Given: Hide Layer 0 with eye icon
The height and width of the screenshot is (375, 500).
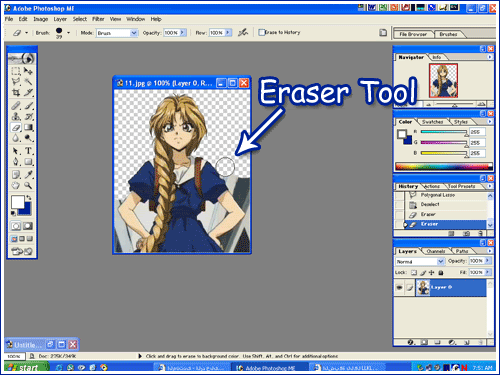Looking at the screenshot, I should pyautogui.click(x=399, y=287).
